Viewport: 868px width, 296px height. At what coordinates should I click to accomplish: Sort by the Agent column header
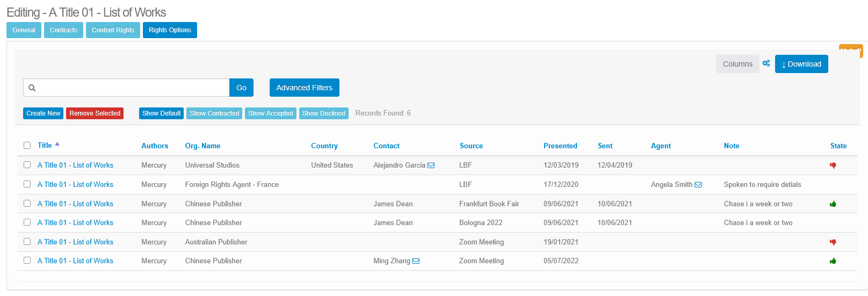[x=661, y=146]
